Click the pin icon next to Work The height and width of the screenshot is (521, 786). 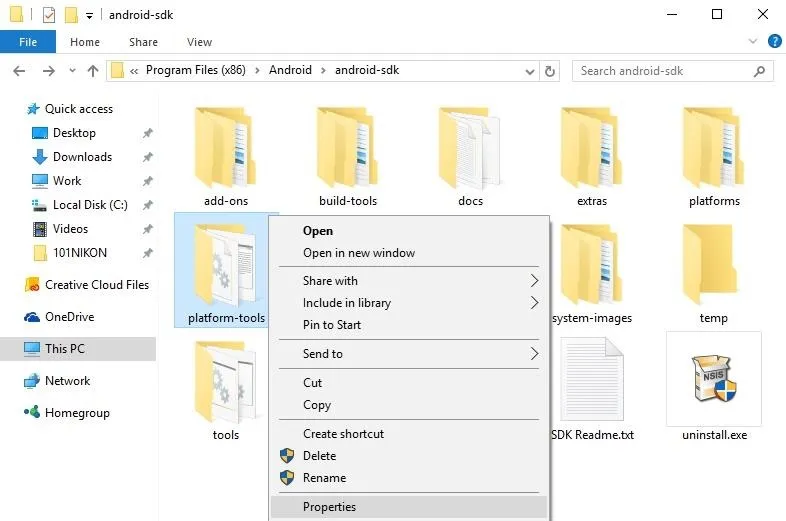click(x=147, y=181)
